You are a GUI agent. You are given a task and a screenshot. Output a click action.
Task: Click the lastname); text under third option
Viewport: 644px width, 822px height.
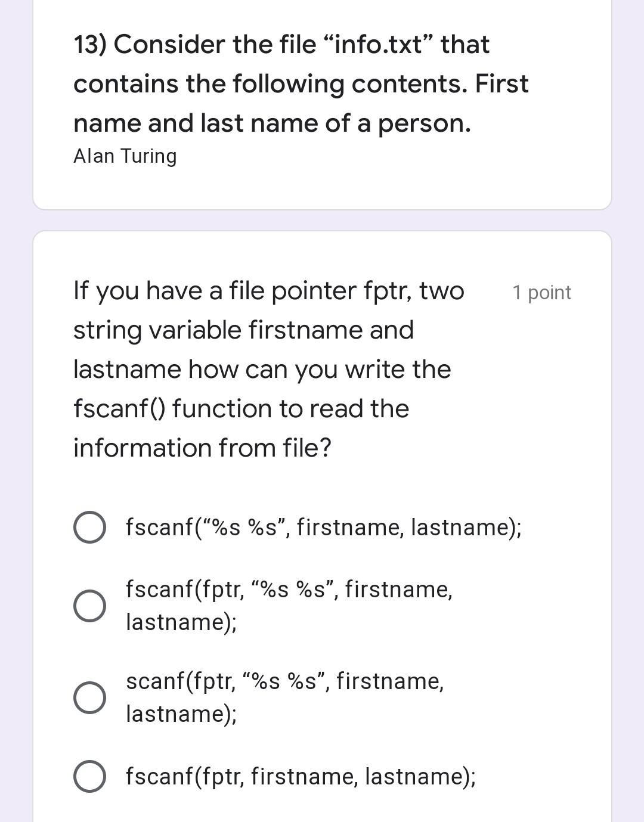coord(181,714)
